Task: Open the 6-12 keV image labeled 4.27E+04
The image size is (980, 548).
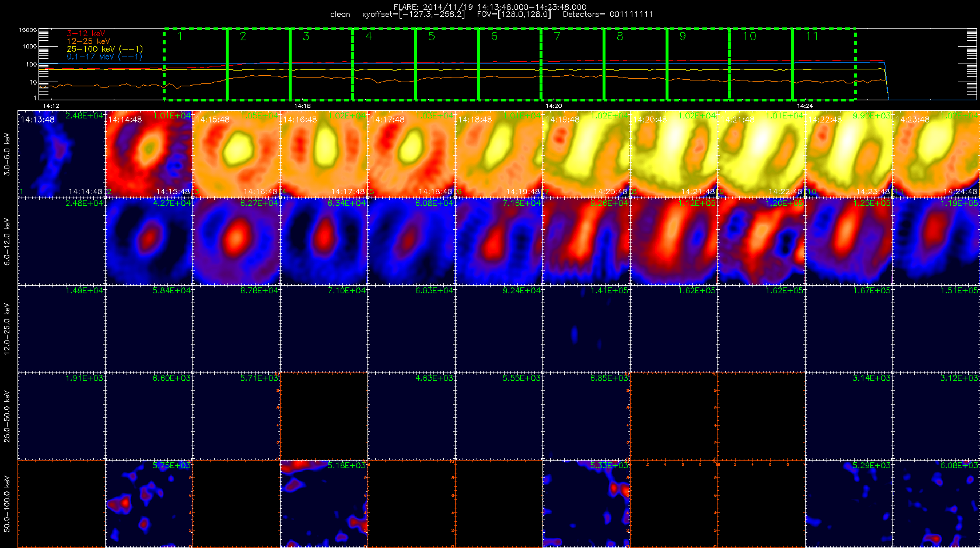Action: point(149,241)
